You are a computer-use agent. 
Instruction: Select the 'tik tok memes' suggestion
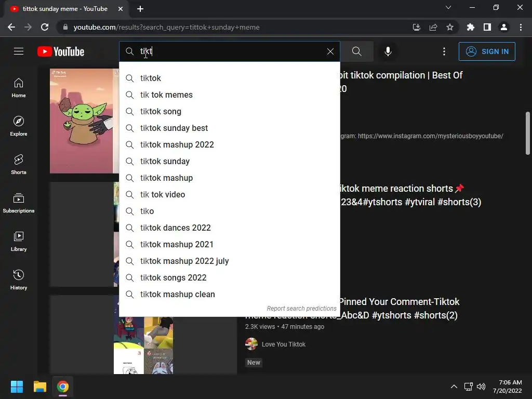[x=229, y=95]
